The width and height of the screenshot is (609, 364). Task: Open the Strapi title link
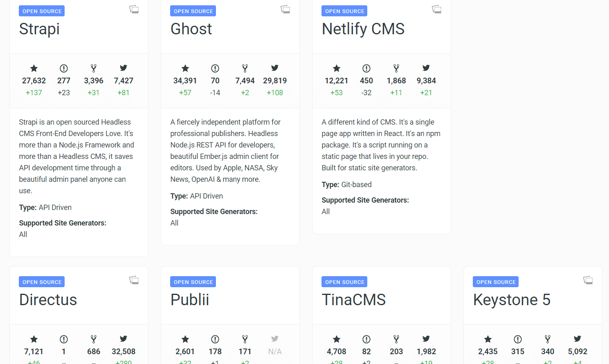39,29
